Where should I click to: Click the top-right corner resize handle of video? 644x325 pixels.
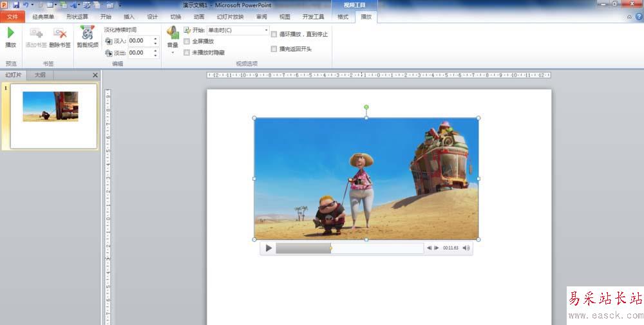478,118
